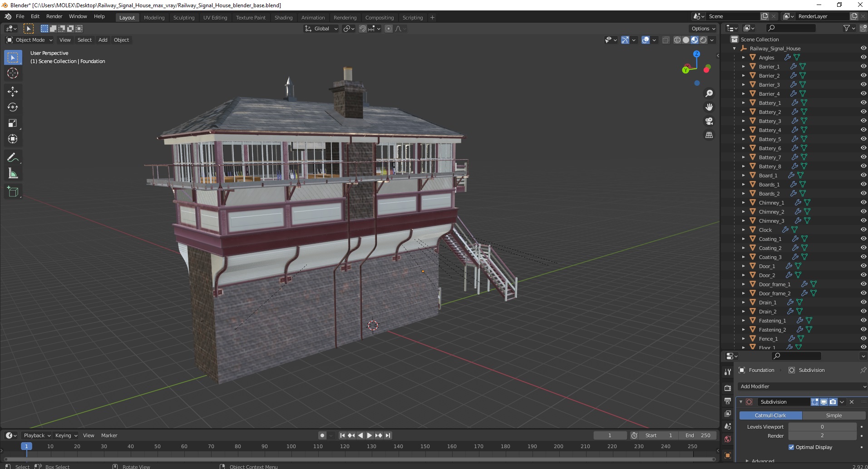Collapse the Subdivision modifier panel
The image size is (868, 469).
click(741, 402)
